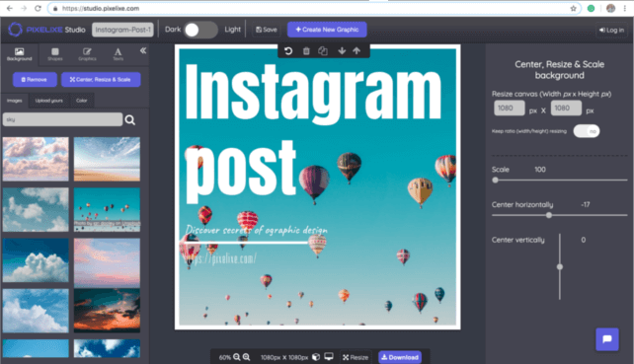The image size is (634, 364).
Task: Open the browser profile avatar
Action: coord(610,8)
